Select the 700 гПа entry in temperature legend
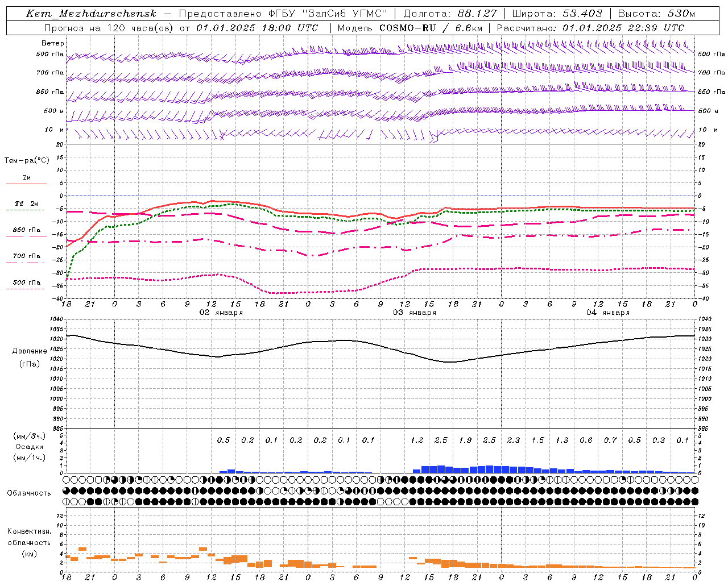The image size is (728, 582). 27,256
